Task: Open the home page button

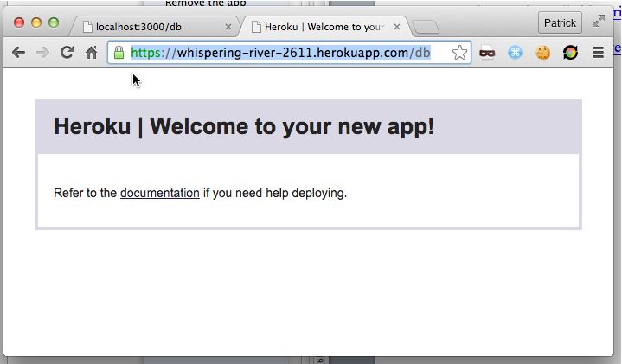Action: point(91,53)
